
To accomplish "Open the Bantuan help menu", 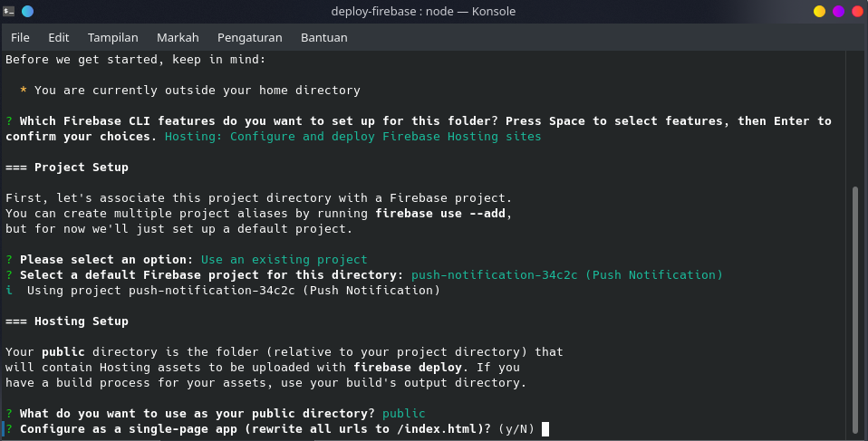I will click(x=323, y=37).
